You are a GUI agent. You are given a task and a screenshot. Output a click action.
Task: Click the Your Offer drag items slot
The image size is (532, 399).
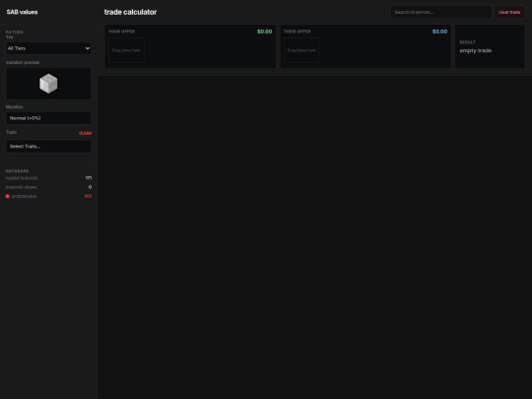(x=126, y=50)
